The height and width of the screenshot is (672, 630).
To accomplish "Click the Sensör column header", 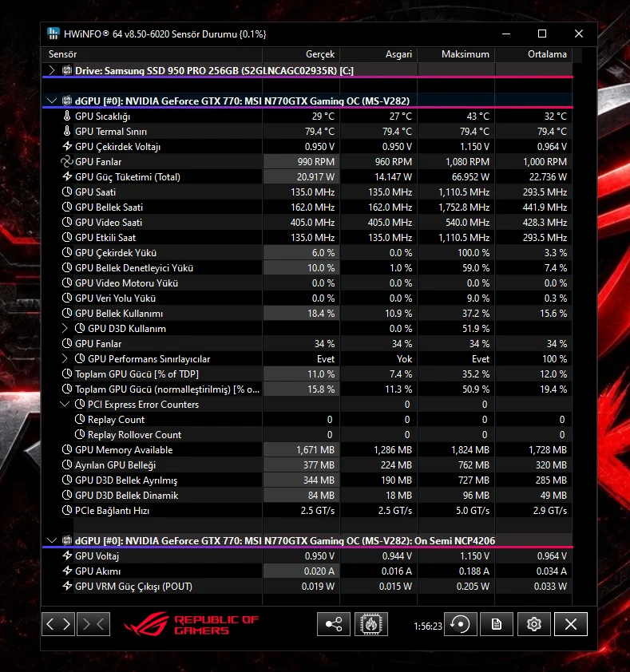I will pyautogui.click(x=153, y=54).
